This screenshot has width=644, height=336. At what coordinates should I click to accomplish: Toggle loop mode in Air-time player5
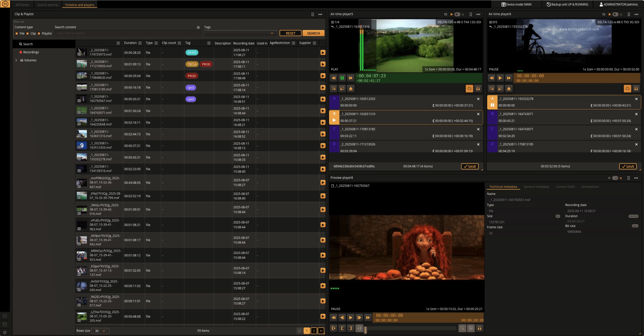469,89
